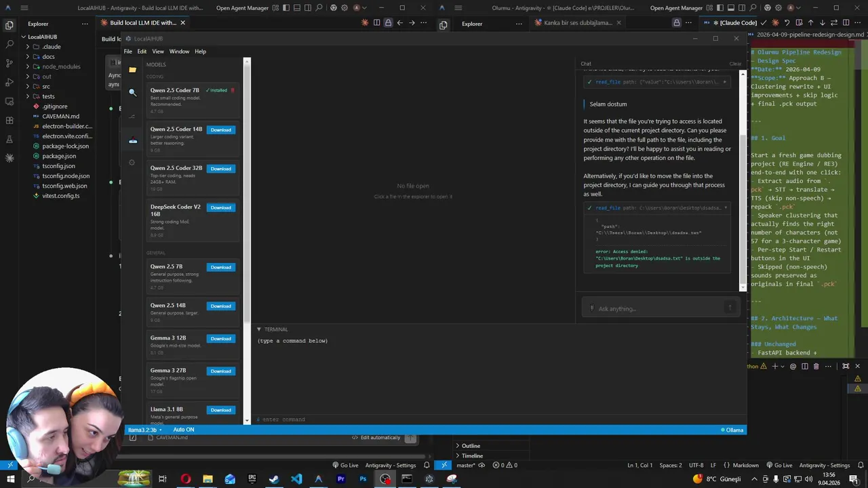
Task: Open the LocalAIHUB settings gear sidebar icon
Action: tap(132, 163)
